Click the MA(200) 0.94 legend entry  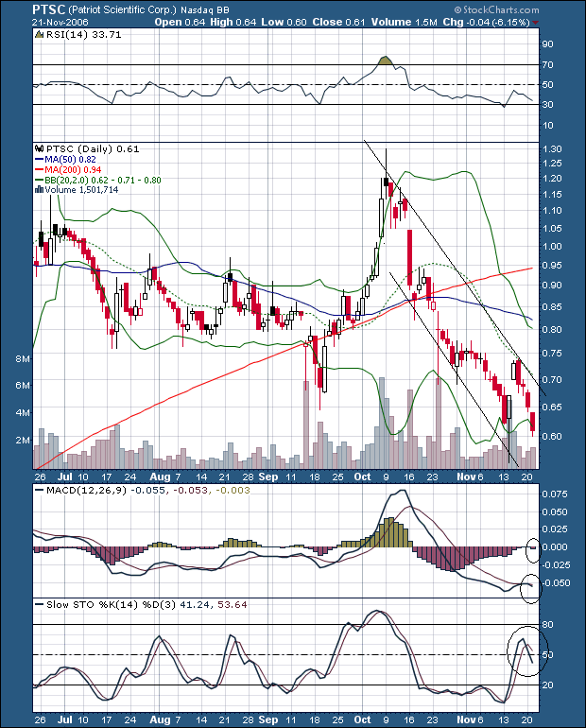point(68,169)
